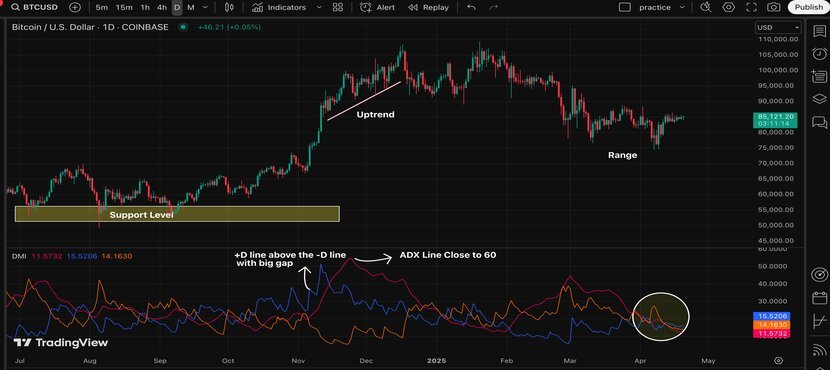The height and width of the screenshot is (370, 830).
Task: Redo the chart action
Action: [493, 7]
